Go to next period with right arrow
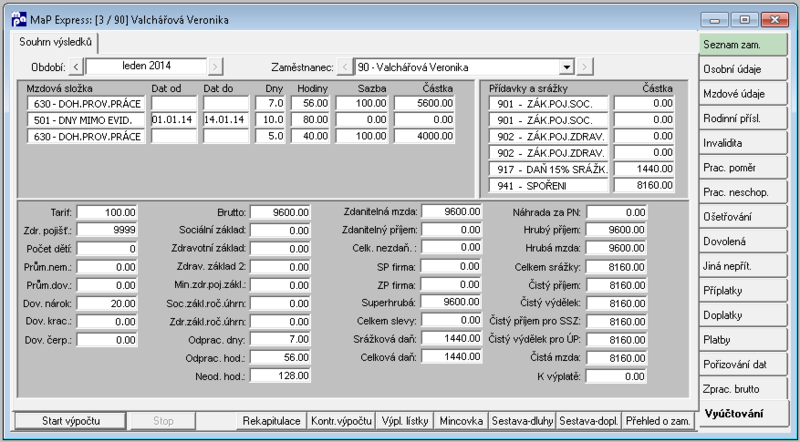800x442 pixels. click(215, 66)
